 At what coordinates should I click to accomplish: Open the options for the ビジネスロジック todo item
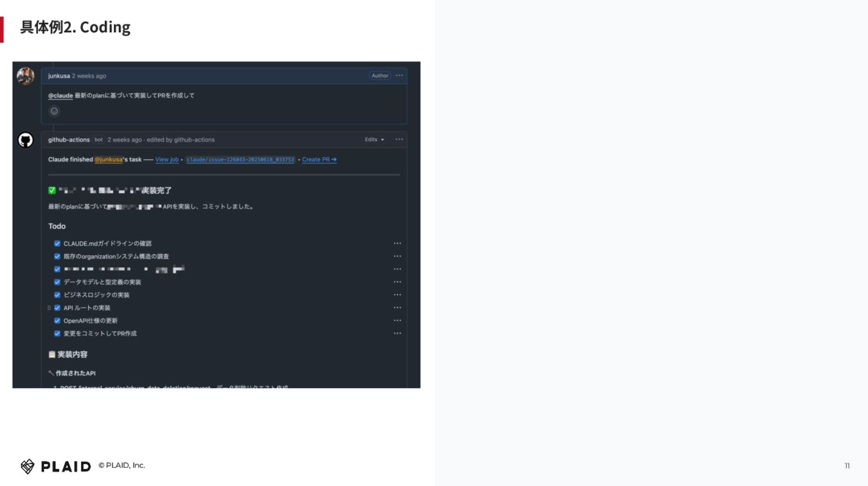[397, 295]
